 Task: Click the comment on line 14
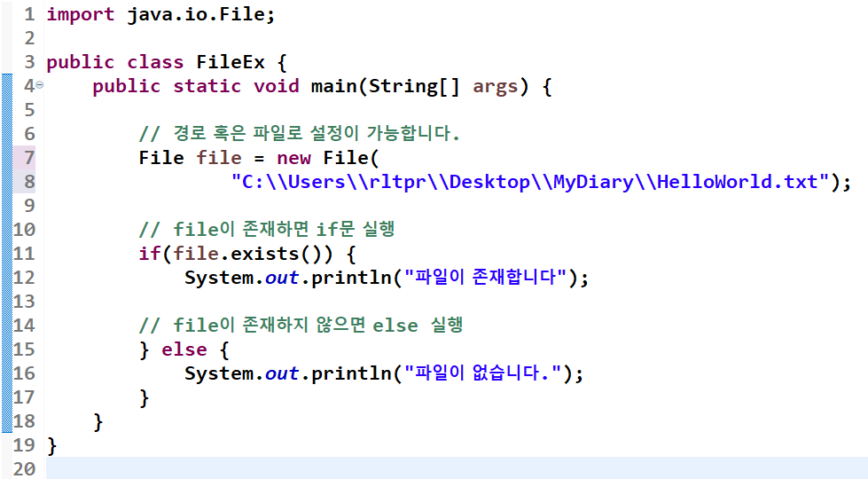(301, 325)
